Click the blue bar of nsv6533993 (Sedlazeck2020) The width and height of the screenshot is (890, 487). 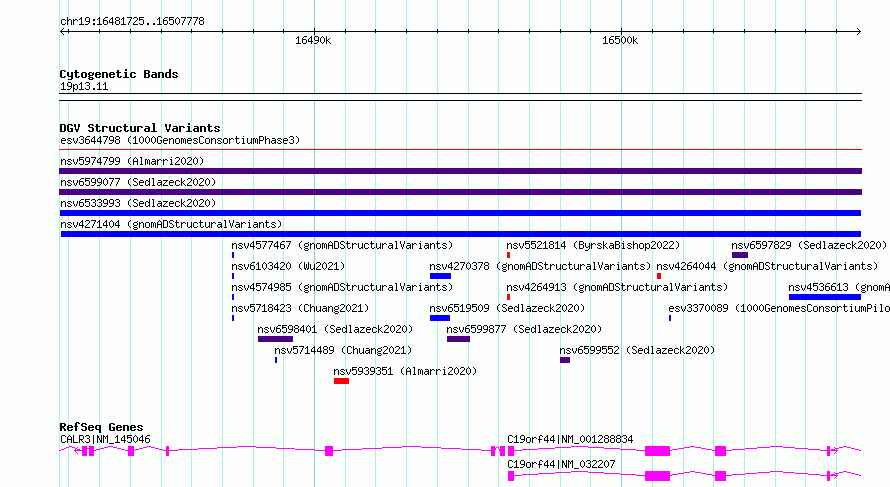click(x=460, y=213)
